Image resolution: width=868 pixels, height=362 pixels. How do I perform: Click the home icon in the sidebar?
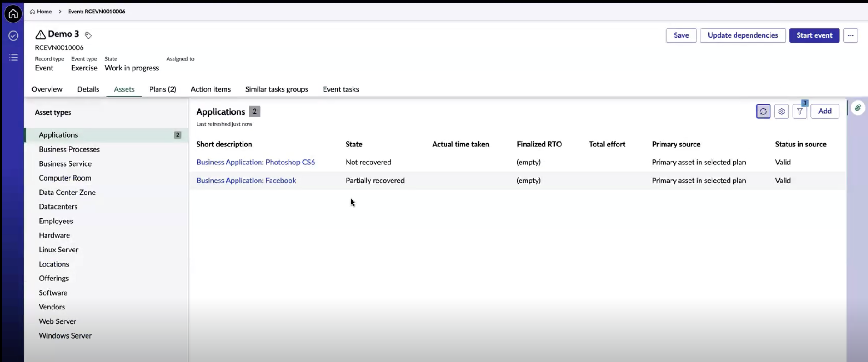(x=13, y=14)
